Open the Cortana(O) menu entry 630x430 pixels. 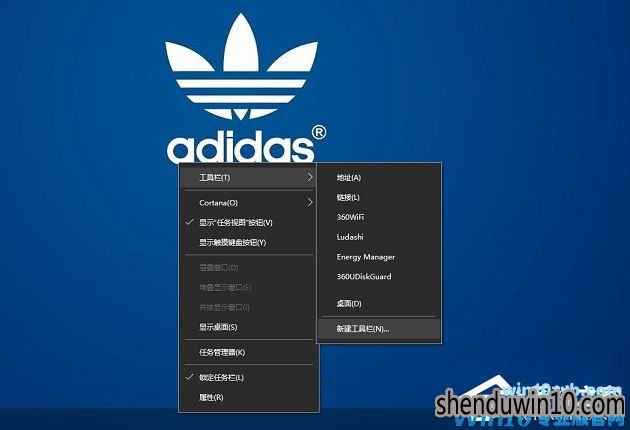[248, 203]
